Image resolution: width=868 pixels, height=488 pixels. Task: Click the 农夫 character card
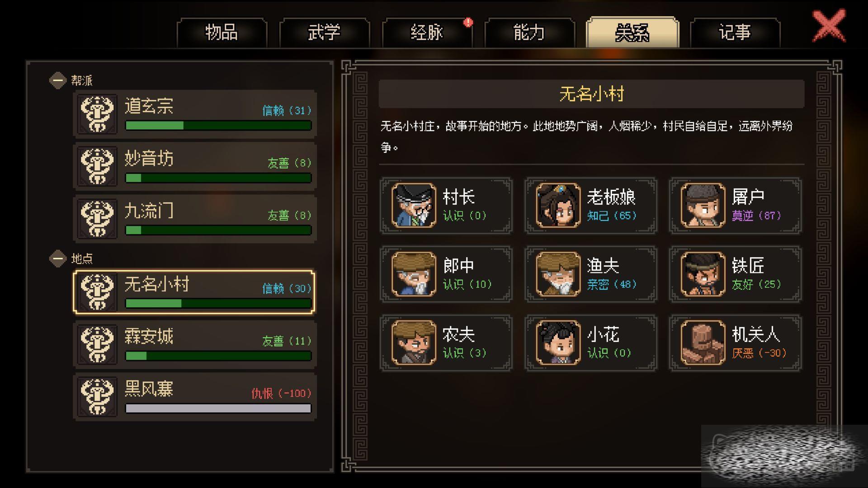point(446,343)
